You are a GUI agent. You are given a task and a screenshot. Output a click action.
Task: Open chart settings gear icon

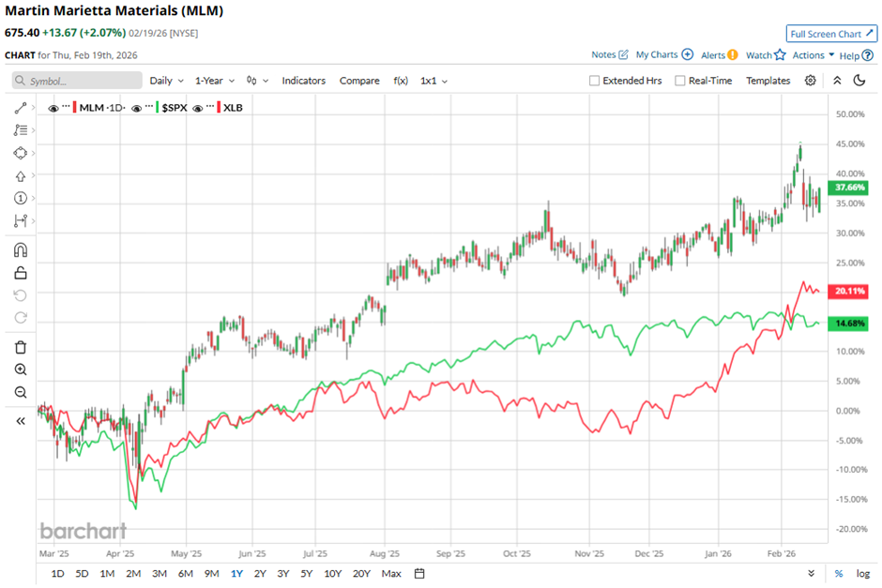coord(811,81)
